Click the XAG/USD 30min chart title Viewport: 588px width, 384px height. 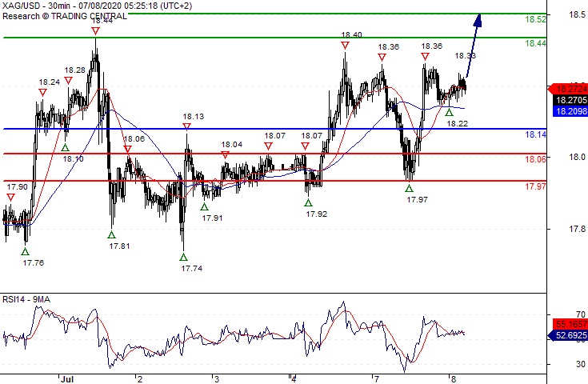tap(97, 6)
